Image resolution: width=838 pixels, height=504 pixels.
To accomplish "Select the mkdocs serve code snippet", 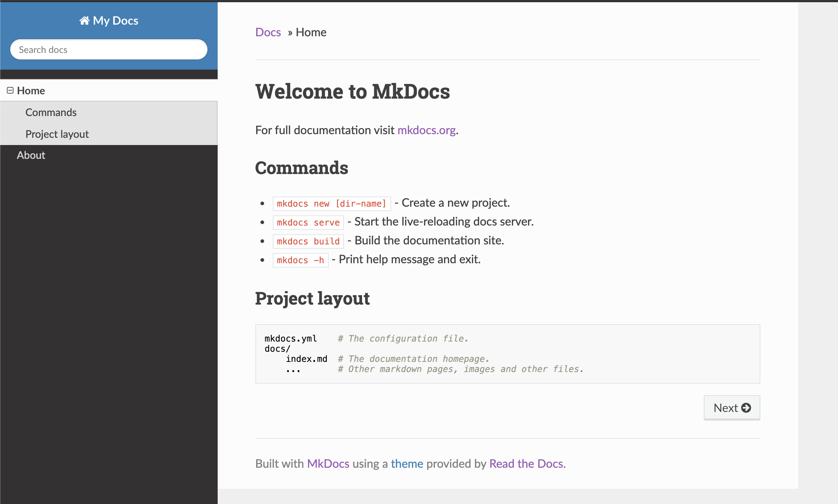I will pyautogui.click(x=308, y=222).
